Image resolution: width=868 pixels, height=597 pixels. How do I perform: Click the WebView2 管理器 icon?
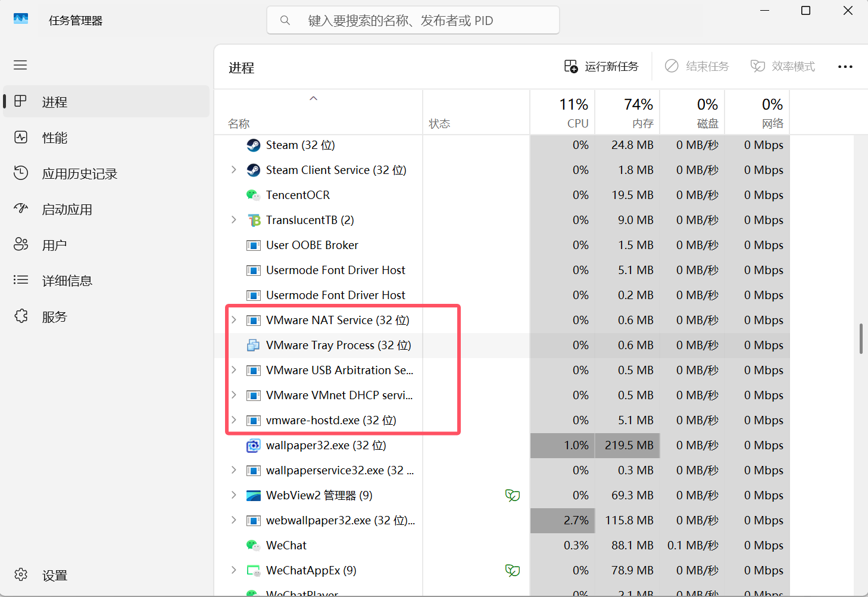(x=254, y=496)
